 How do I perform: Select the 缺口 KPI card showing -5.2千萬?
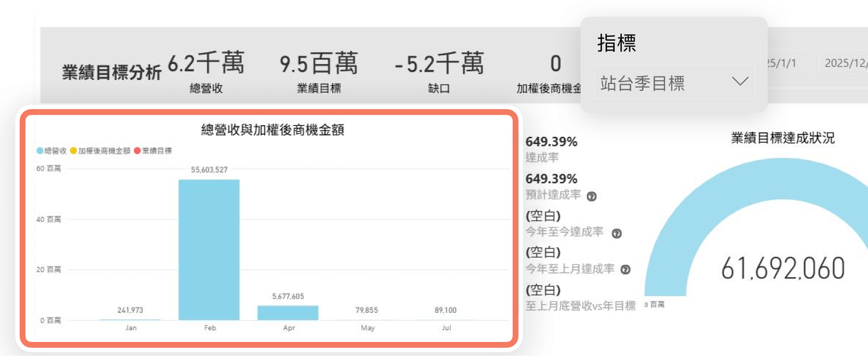pos(438,70)
